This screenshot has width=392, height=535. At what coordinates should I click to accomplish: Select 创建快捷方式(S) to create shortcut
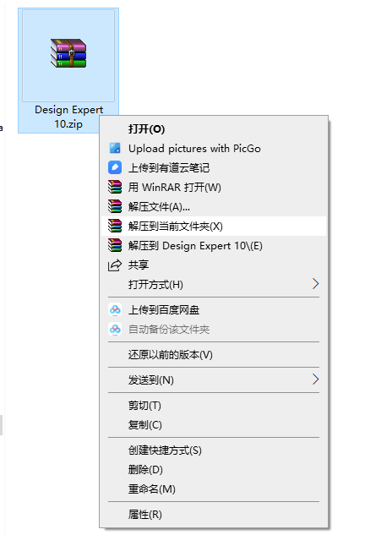click(x=214, y=450)
